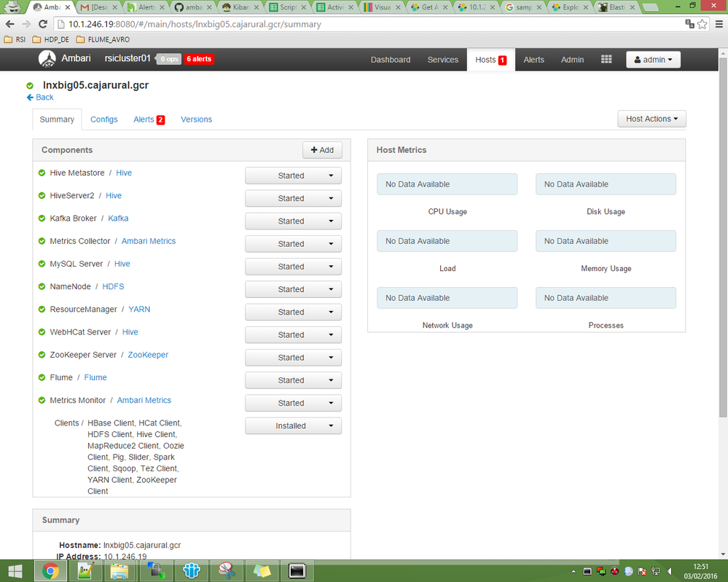Open Metrics Collector Started dropdown
728x582 pixels.
click(294, 244)
